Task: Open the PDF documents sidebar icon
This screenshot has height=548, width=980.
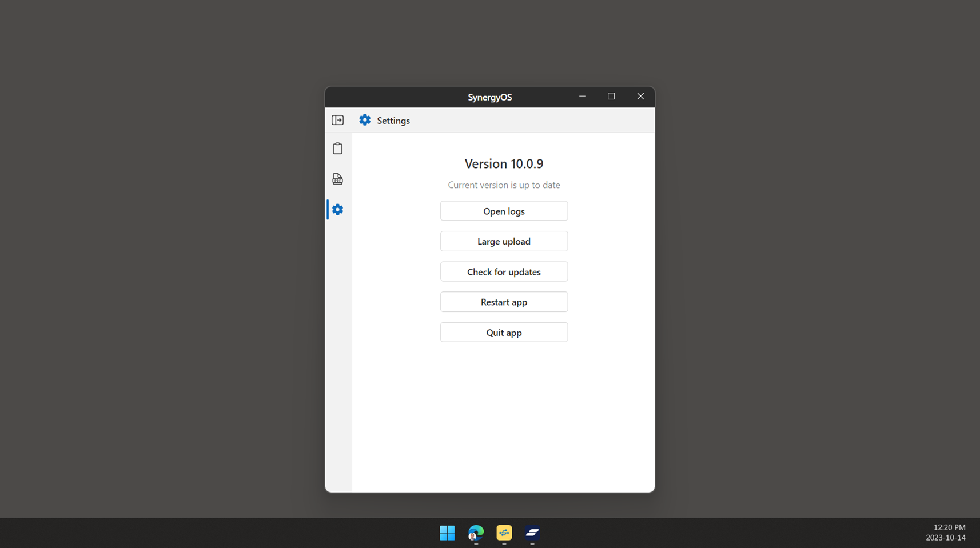Action: [x=337, y=179]
